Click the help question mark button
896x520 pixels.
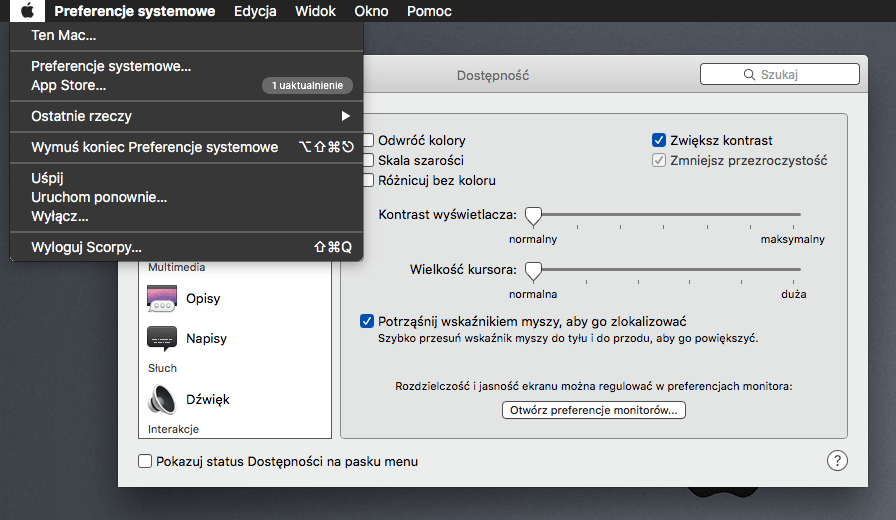click(x=837, y=460)
